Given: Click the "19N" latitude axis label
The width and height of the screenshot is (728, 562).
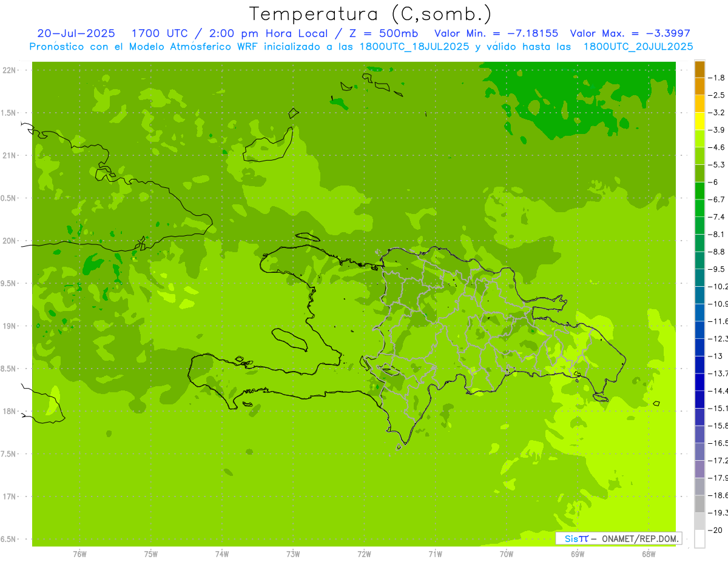Looking at the screenshot, I should [x=9, y=326].
